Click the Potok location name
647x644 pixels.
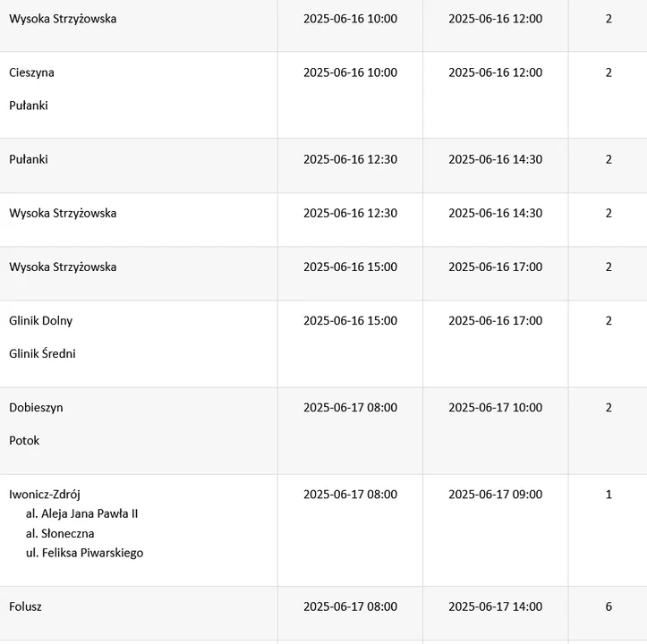(24, 441)
